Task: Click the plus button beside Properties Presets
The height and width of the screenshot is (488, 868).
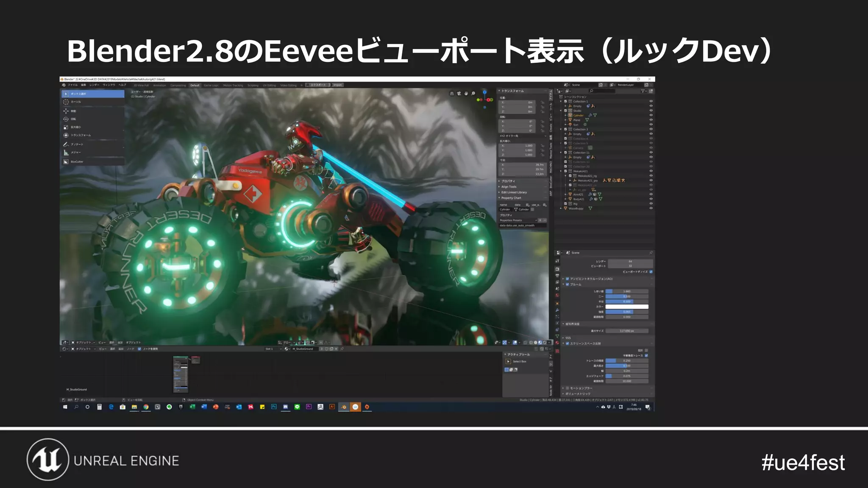Action: [540, 220]
